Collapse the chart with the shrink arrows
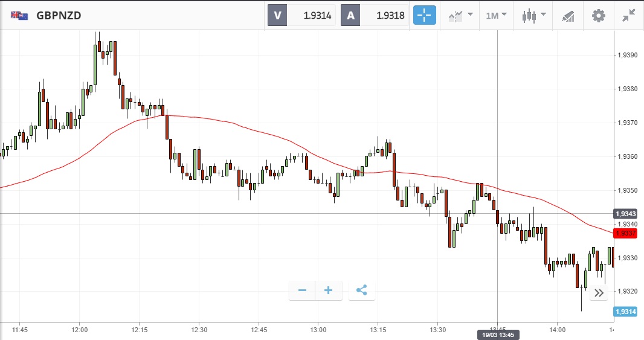 (x=629, y=15)
